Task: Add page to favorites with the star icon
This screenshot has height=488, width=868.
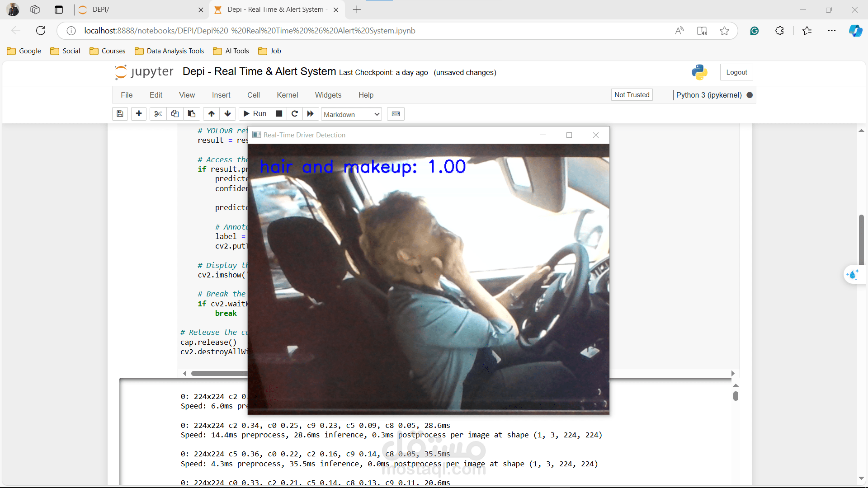Action: click(x=724, y=31)
